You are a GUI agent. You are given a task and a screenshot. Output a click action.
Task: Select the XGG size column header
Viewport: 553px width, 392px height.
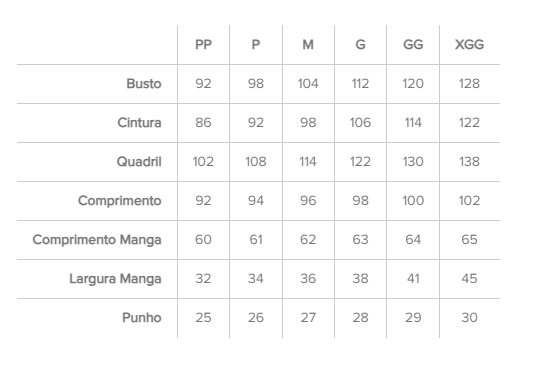pyautogui.click(x=469, y=45)
